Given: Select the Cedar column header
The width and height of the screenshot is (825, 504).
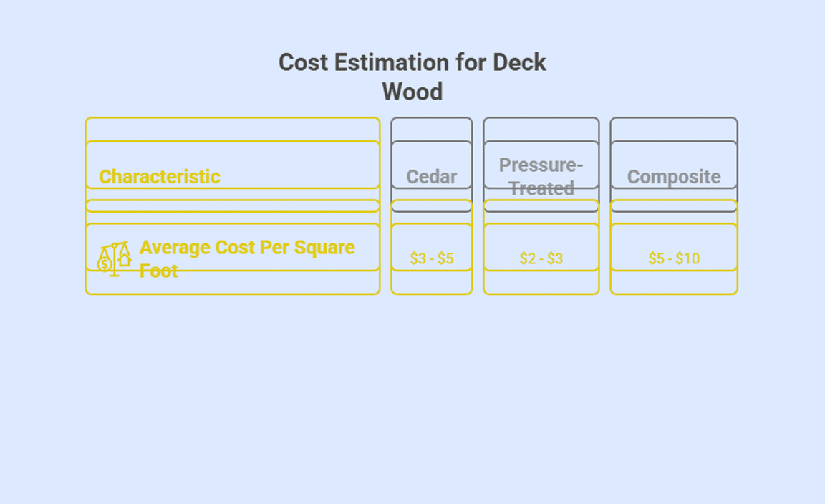Looking at the screenshot, I should coord(431,176).
